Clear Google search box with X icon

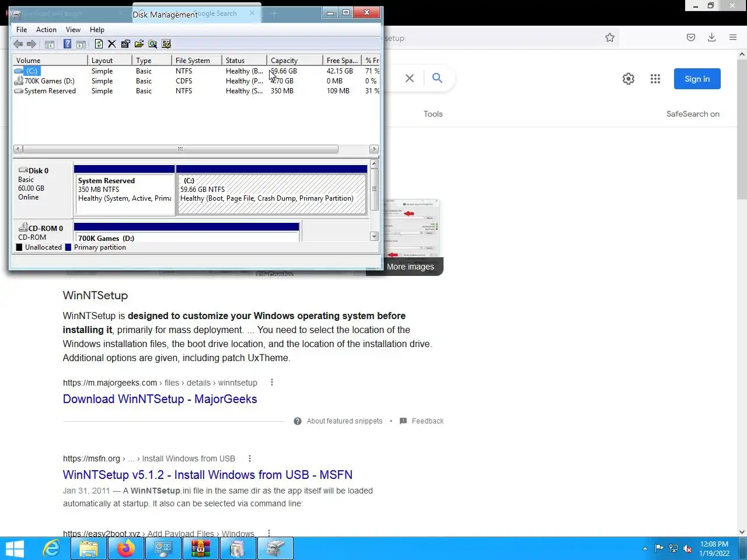410,78
